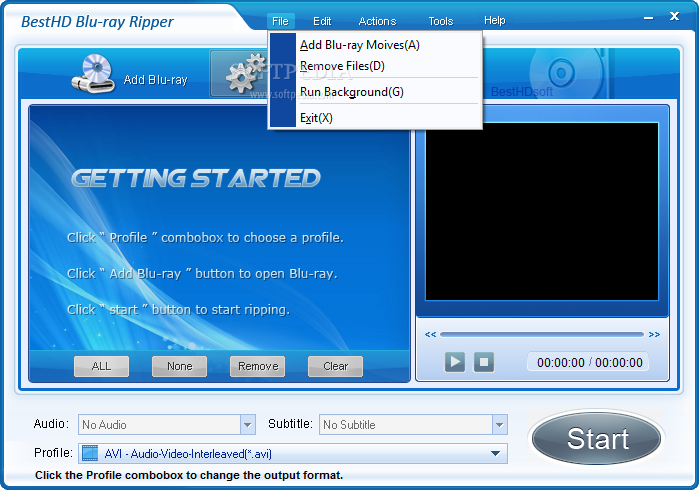699x490 pixels.
Task: Click the Subtitle: label
Action: point(290,424)
